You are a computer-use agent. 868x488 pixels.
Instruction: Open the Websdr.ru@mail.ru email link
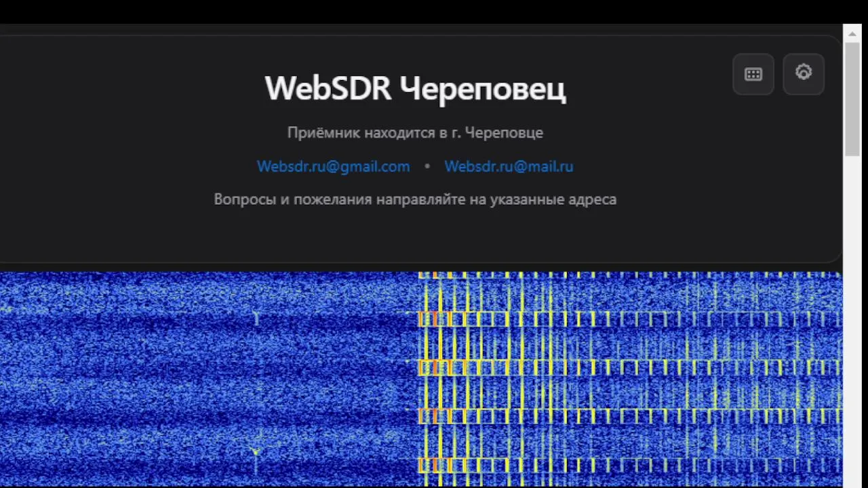point(509,167)
